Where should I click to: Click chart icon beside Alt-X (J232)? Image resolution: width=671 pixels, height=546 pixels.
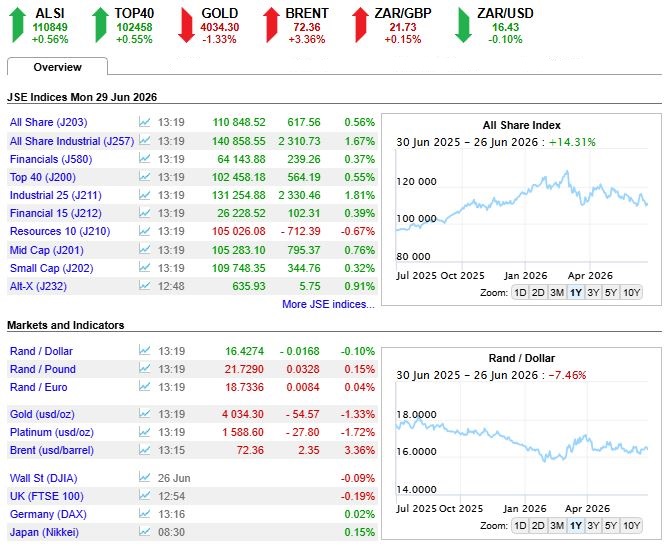click(145, 285)
